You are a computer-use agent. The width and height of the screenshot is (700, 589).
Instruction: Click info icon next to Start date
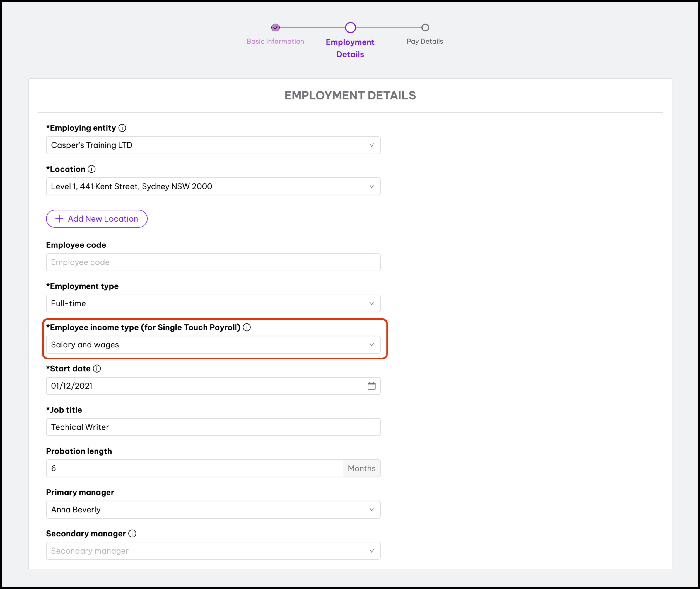97,369
